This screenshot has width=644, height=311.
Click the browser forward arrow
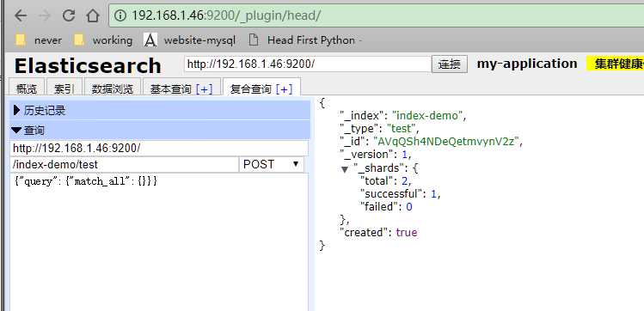tap(45, 16)
